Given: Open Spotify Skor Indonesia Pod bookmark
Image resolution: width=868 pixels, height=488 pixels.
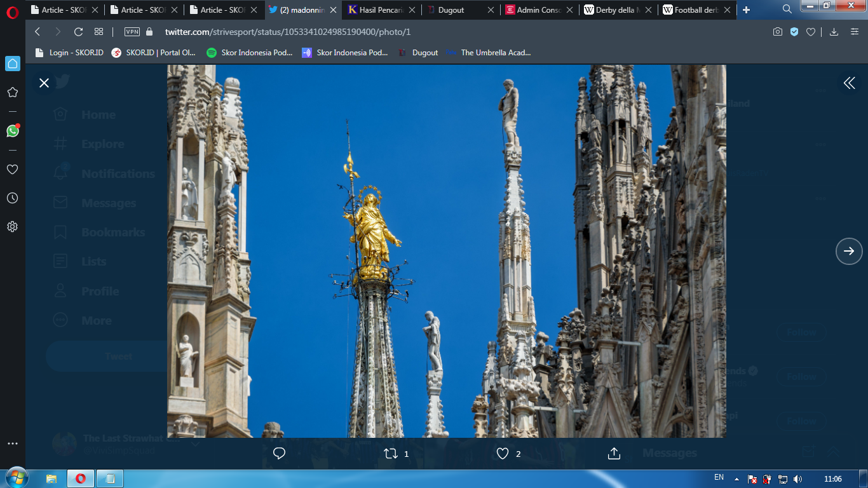Looking at the screenshot, I should tap(250, 53).
